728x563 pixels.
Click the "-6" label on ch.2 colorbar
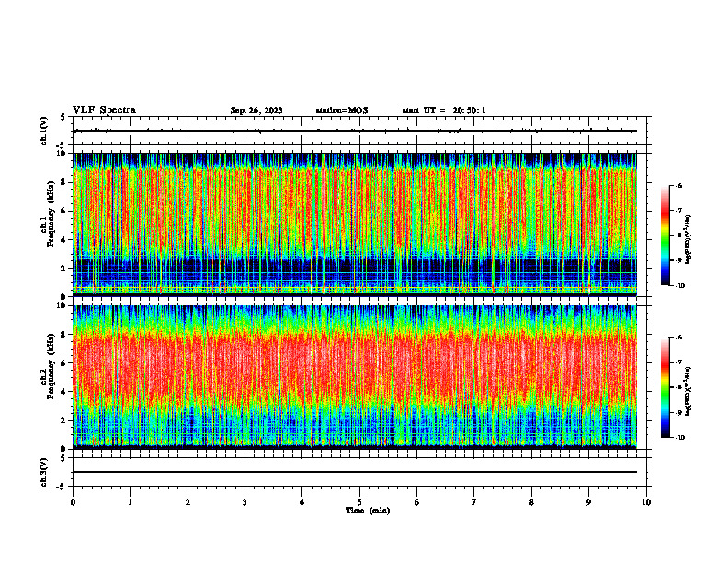(678, 338)
